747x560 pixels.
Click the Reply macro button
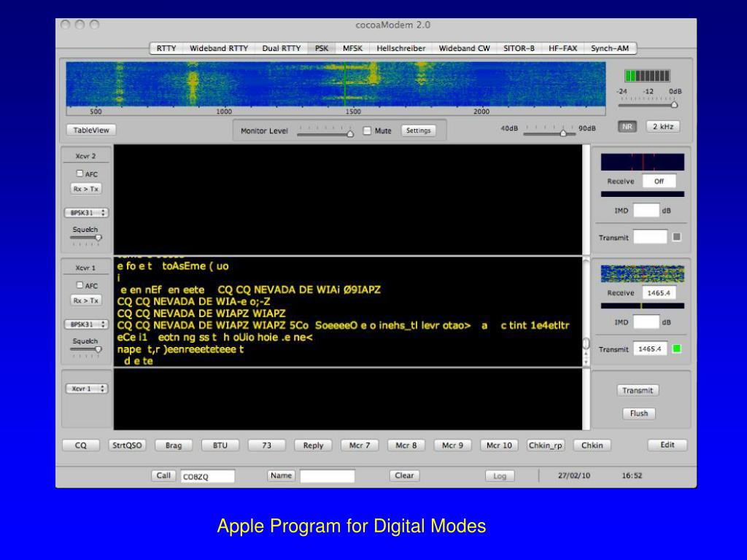pyautogui.click(x=313, y=446)
